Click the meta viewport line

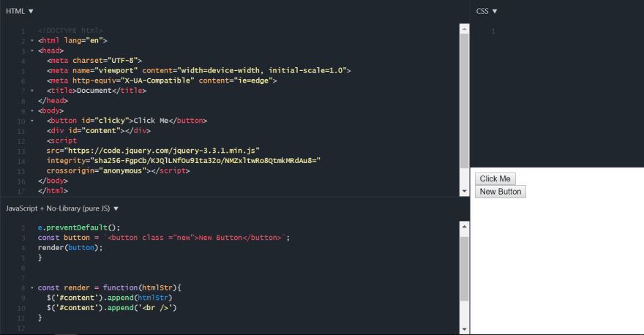tap(199, 71)
